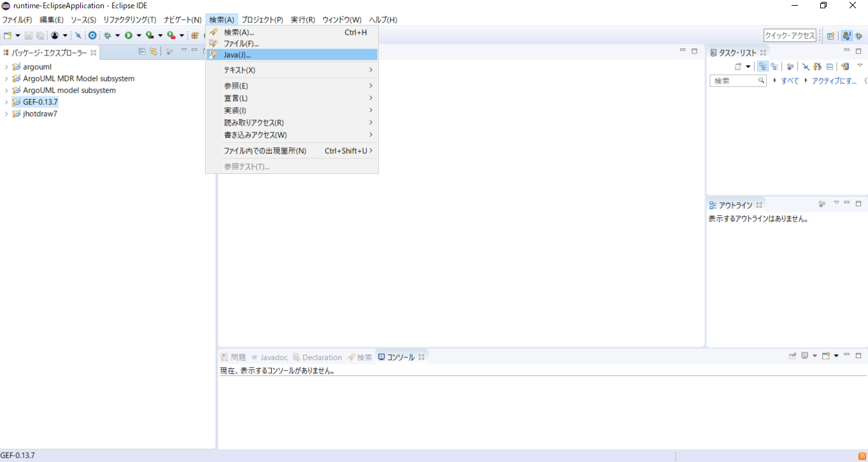Viewport: 868px width, 462px height.
Task: Click the Synchronize Changed icon in Task List
Action: pos(845,66)
